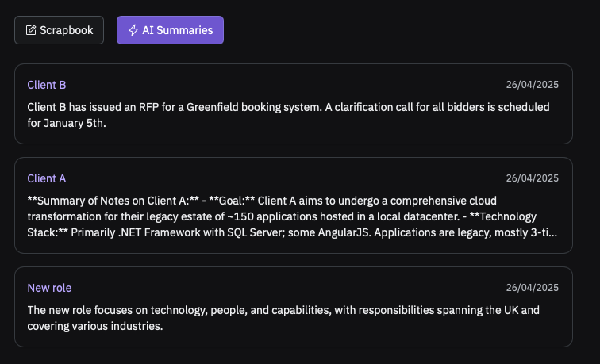Image resolution: width=600 pixels, height=364 pixels.
Task: Click the Client B summary date
Action: (533, 85)
